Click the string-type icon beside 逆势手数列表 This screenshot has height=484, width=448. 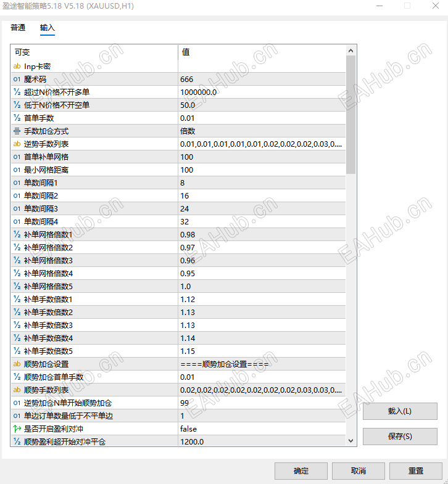17,144
